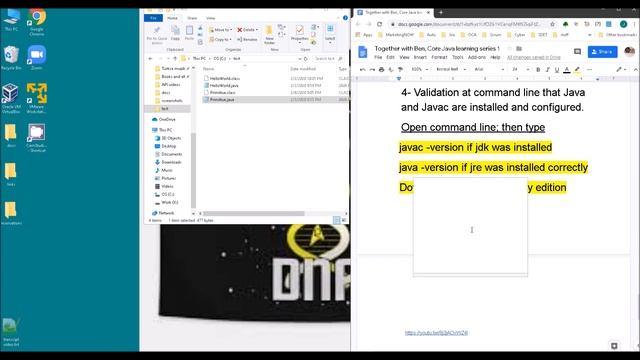
Task: Refresh the Explorer folder view
Action: coord(305,59)
